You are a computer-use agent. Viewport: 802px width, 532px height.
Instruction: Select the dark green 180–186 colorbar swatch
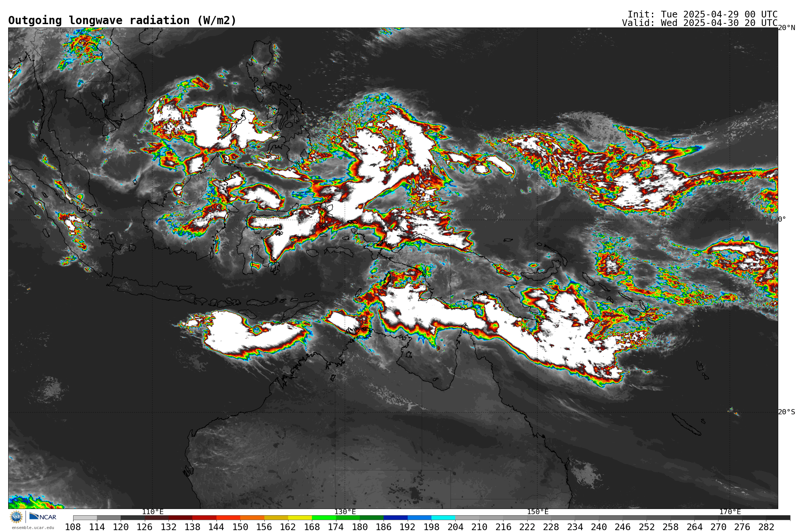click(372, 518)
